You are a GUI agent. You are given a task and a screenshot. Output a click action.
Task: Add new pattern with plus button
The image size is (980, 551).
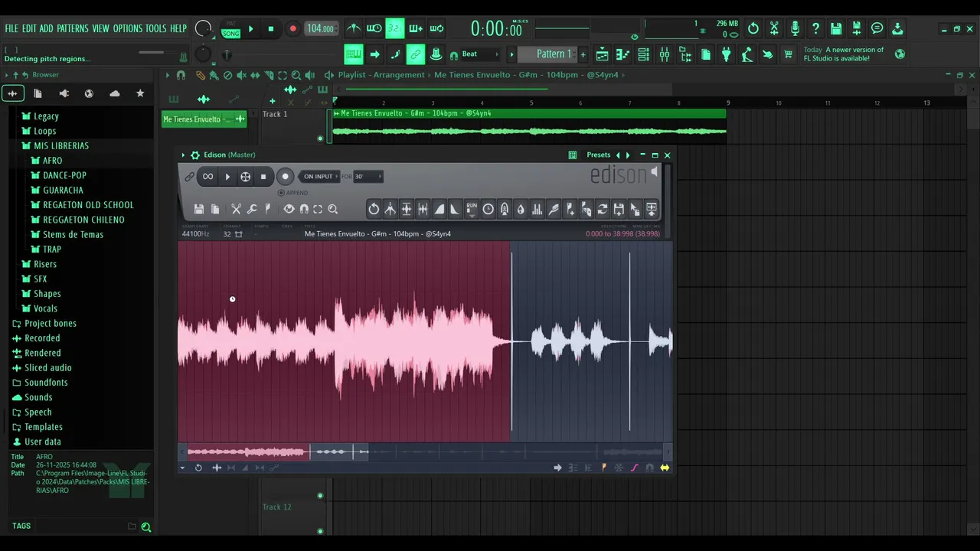tap(583, 54)
